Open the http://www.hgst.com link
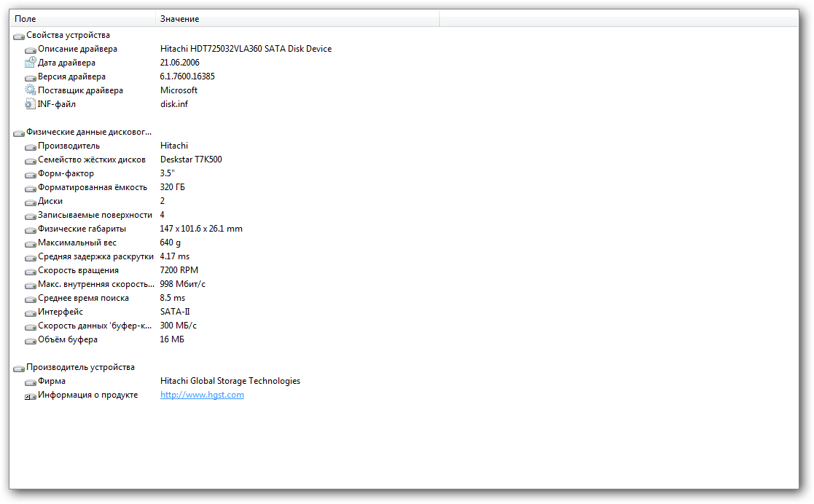Image resolution: width=814 pixels, height=504 pixels. (202, 395)
